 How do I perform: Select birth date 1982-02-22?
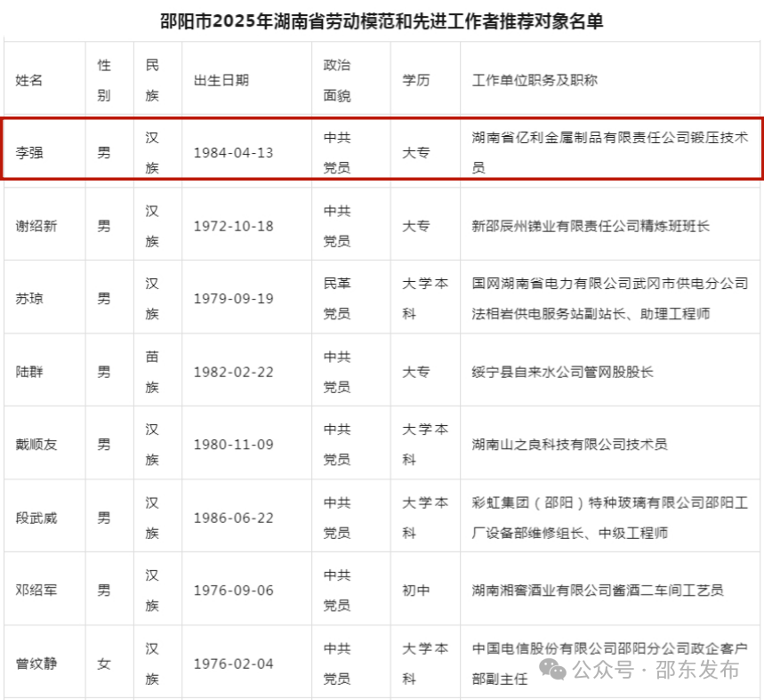pos(233,372)
